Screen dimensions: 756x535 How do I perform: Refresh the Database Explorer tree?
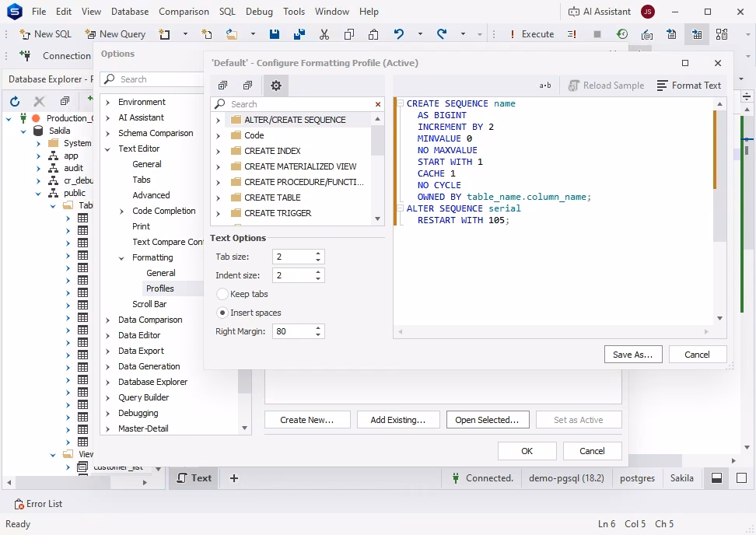[15, 101]
